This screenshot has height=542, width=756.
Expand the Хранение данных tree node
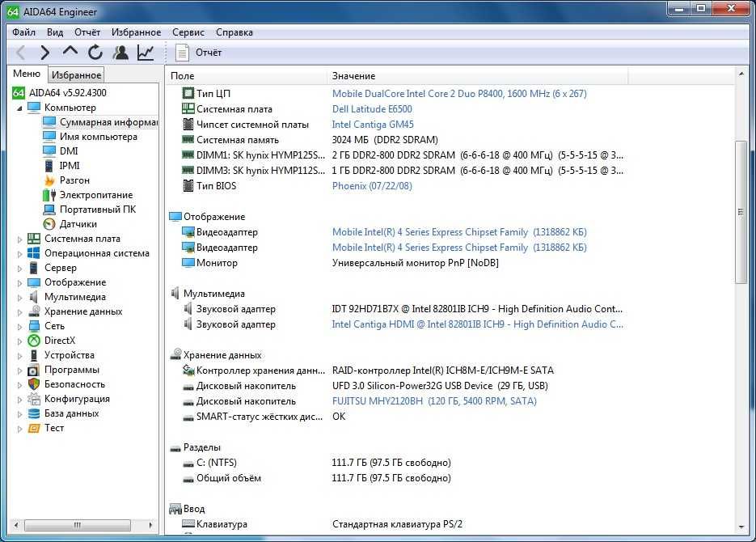tap(19, 312)
